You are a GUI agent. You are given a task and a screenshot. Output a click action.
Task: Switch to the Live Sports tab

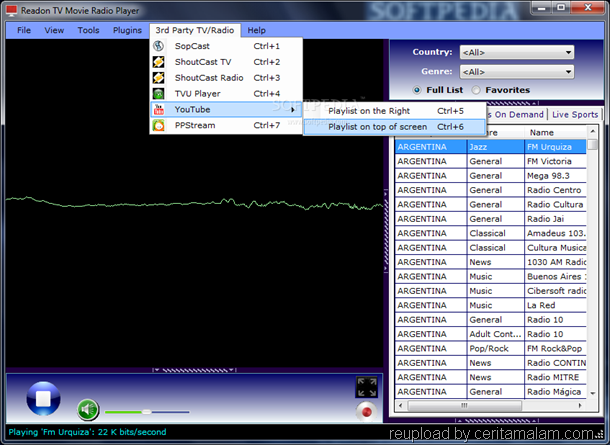[x=575, y=114]
